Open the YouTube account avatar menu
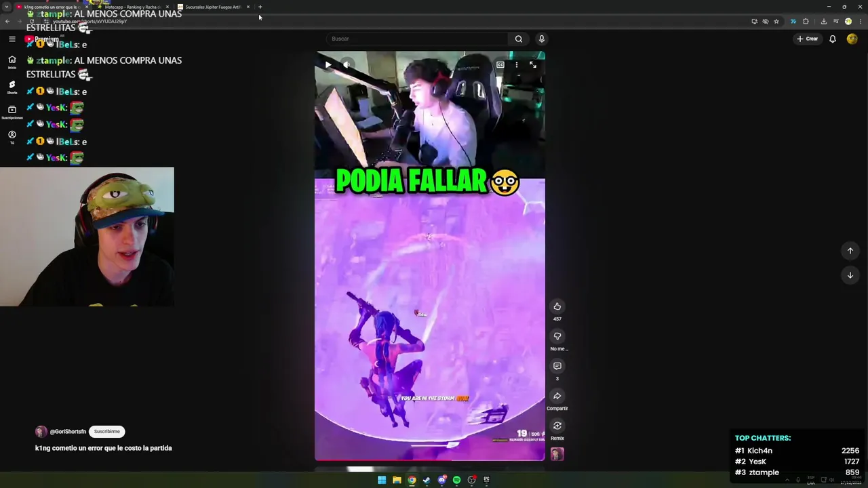Image resolution: width=868 pixels, height=488 pixels. pos(852,39)
